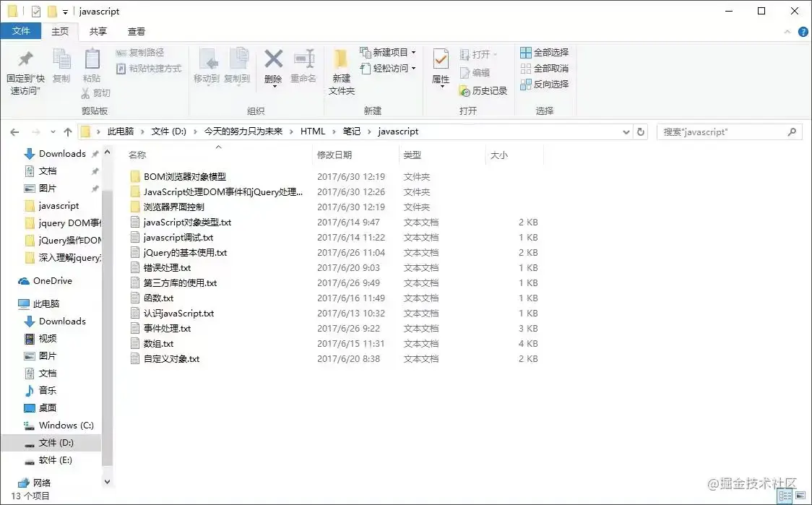Click the blue Help question icon

point(803,32)
